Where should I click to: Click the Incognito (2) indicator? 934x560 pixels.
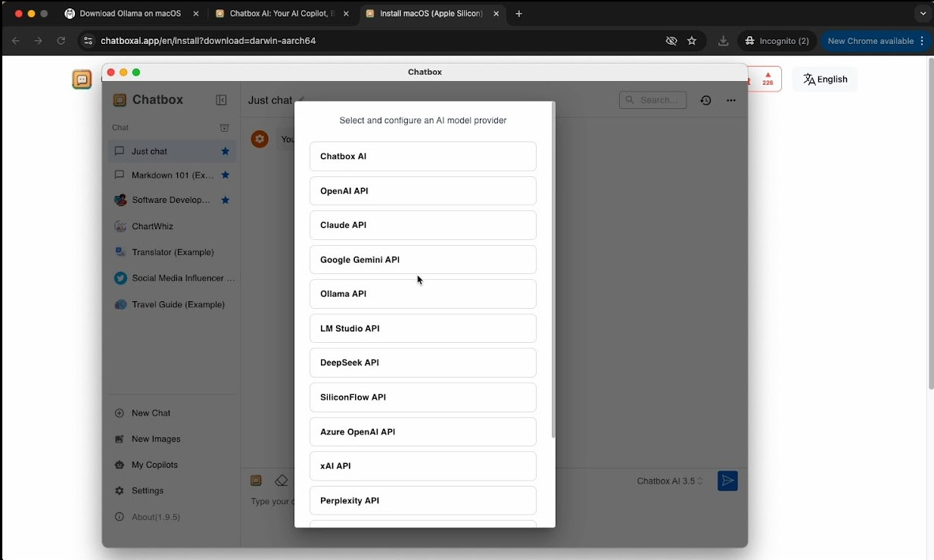tap(777, 41)
